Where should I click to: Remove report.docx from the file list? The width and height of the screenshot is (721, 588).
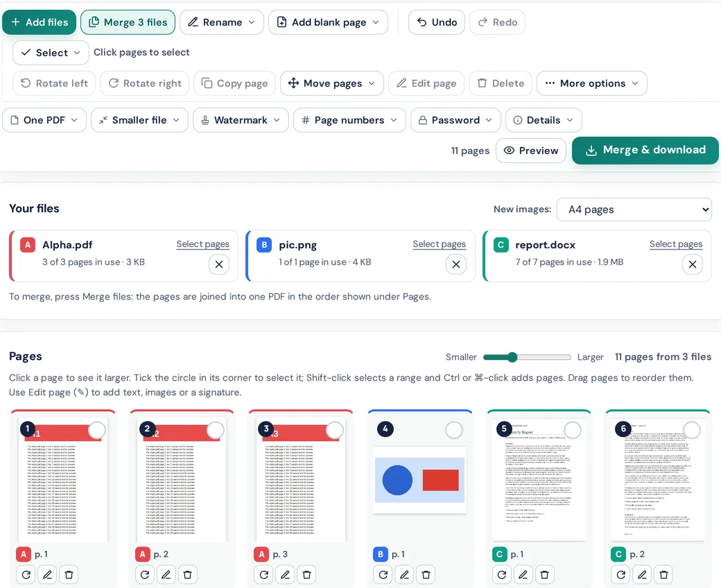[693, 264]
